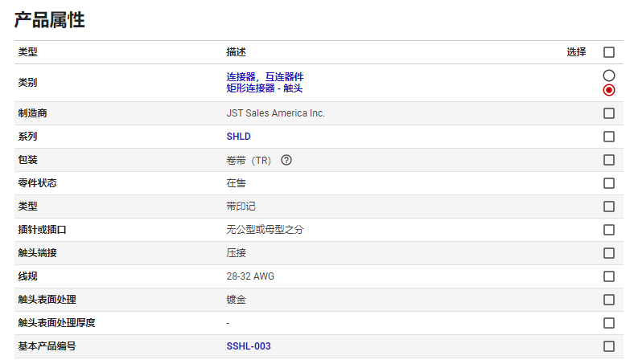Viewport: 634px width, 364px height.
Task: Enable the 线规 28-32 AWG checkbox
Action: (609, 276)
